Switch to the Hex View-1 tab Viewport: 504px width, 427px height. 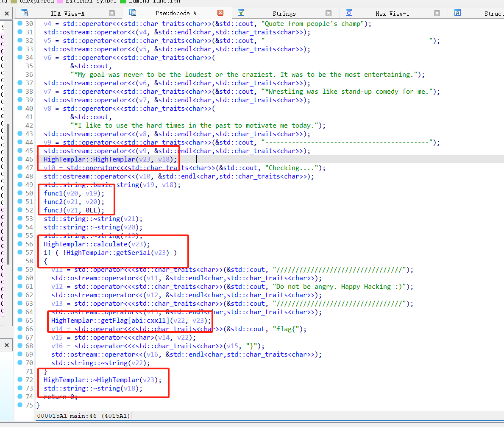click(x=393, y=14)
